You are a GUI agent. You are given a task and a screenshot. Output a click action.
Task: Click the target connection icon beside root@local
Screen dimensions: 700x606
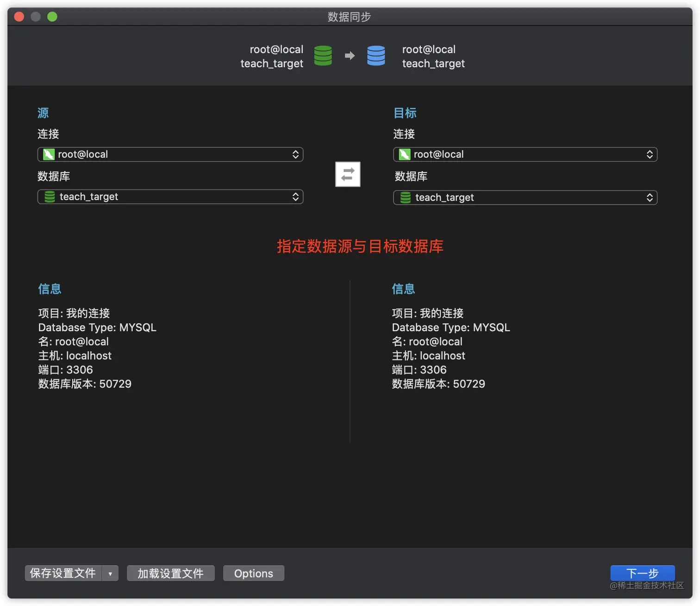click(x=405, y=154)
